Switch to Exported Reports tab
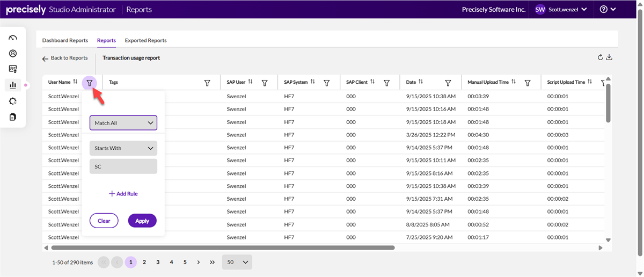This screenshot has height=277, width=644. pos(145,40)
